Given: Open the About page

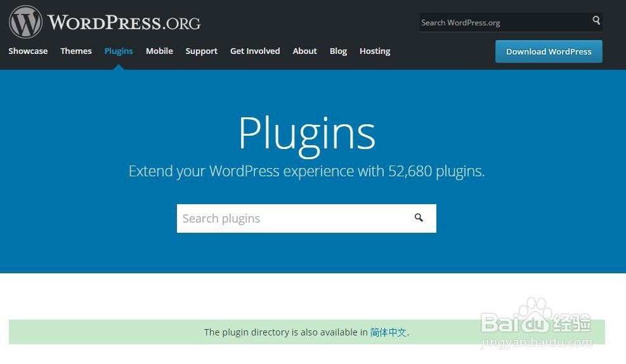Looking at the screenshot, I should click(304, 51).
